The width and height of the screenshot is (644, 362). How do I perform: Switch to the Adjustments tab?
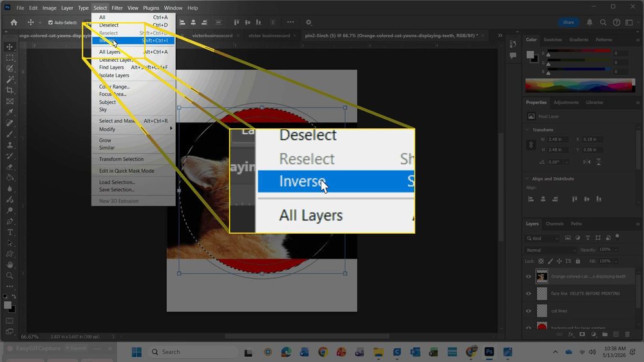click(566, 102)
